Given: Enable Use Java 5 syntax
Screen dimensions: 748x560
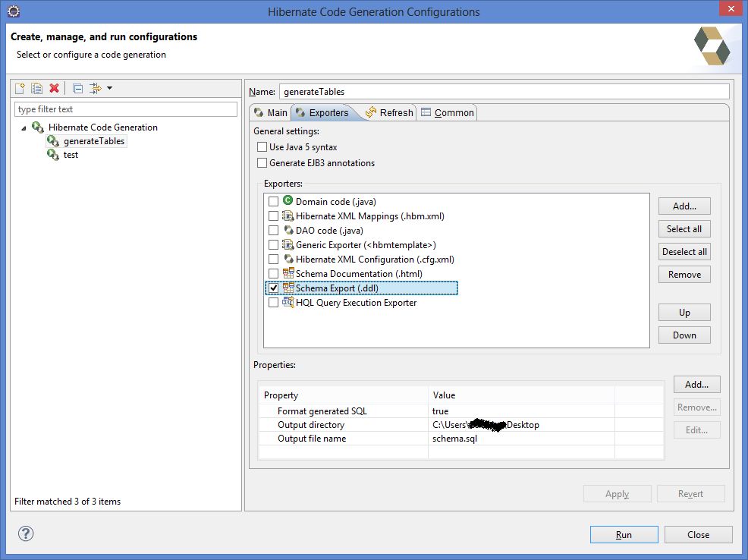Looking at the screenshot, I should [262, 147].
